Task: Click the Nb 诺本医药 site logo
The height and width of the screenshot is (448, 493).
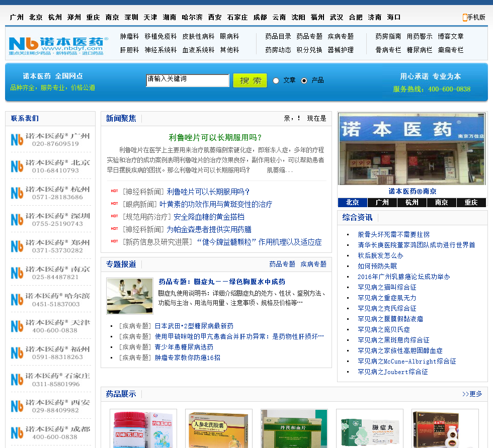Action: (x=58, y=46)
